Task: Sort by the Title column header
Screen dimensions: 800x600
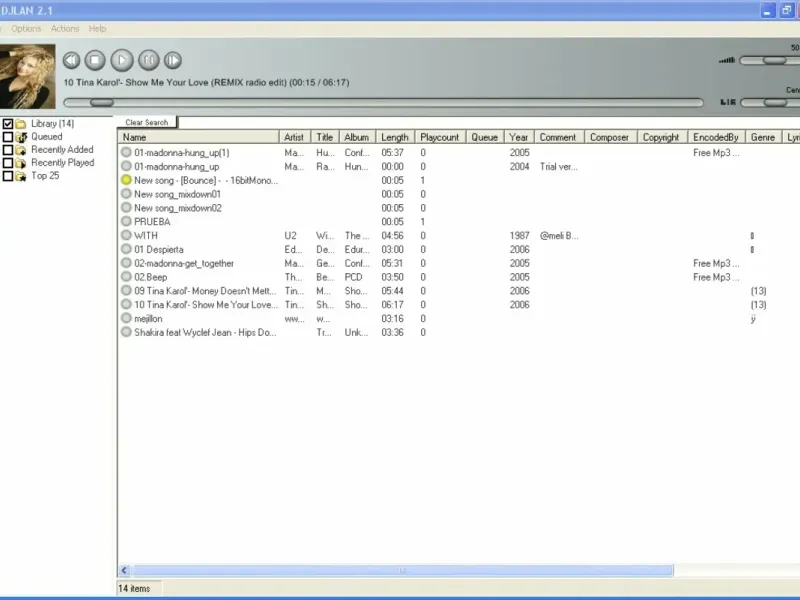Action: 325,137
